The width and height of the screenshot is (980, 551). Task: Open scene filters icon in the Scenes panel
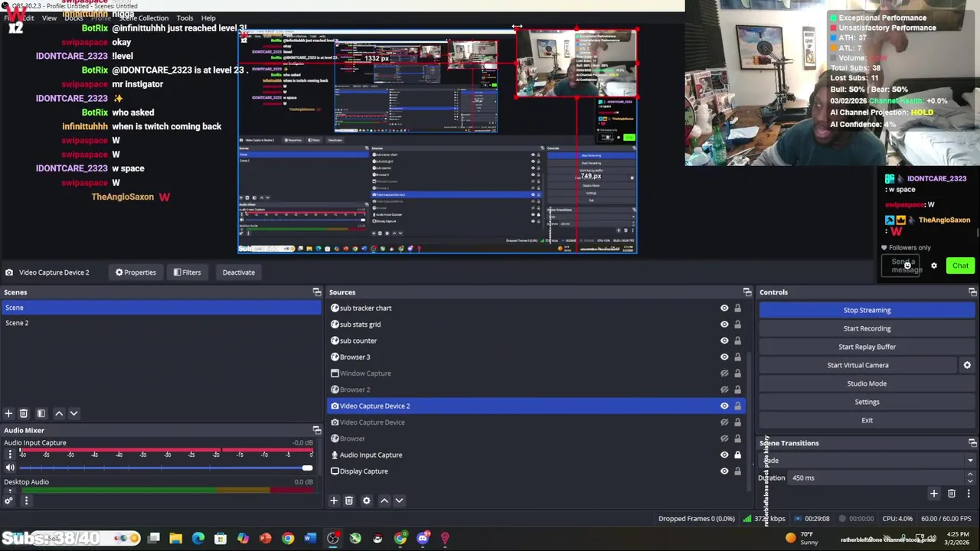tap(41, 413)
